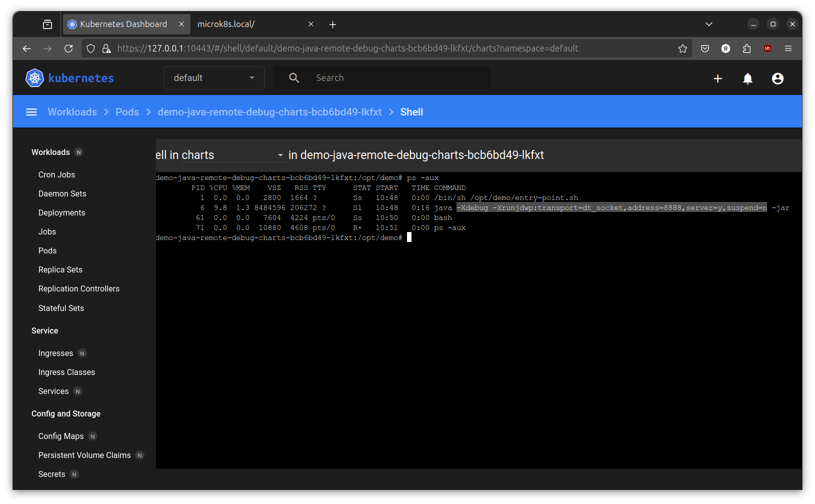Open Service section in sidebar
815x504 pixels.
[x=44, y=330]
